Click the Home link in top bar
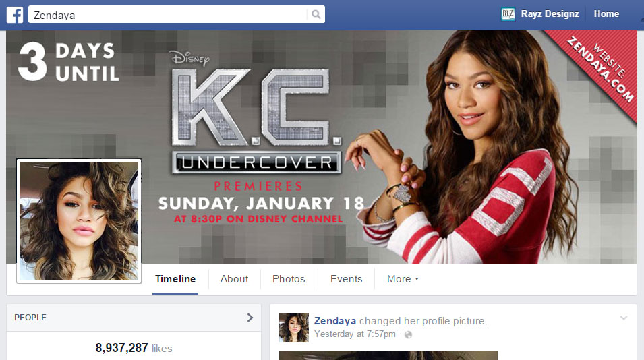This screenshot has width=644, height=360. pyautogui.click(x=606, y=14)
